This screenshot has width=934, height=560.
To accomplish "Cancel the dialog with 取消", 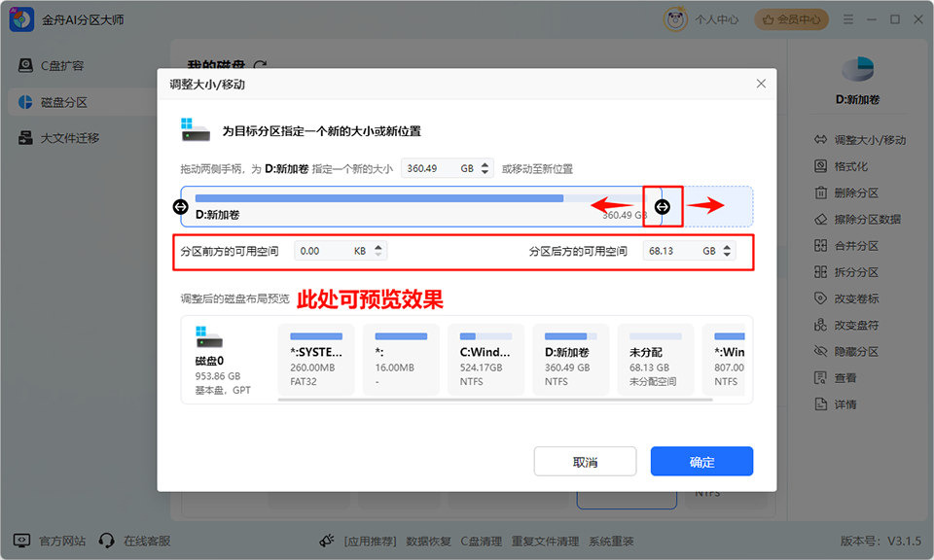I will click(x=585, y=461).
